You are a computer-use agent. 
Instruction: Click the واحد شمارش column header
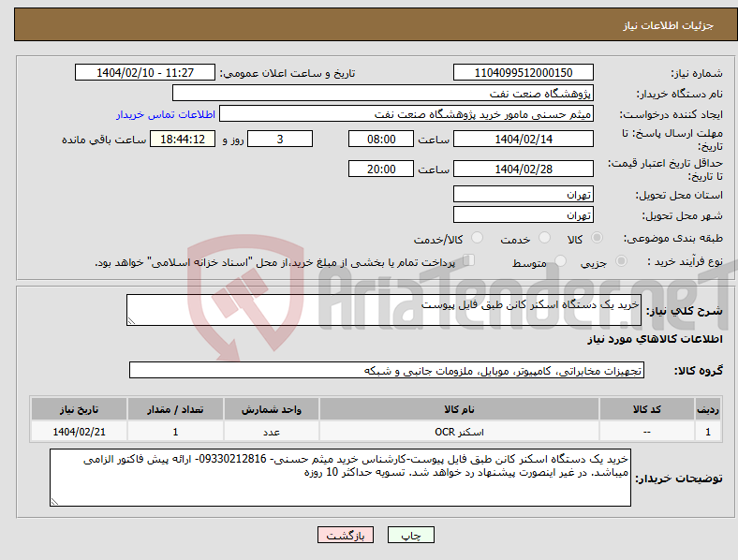coord(272,409)
